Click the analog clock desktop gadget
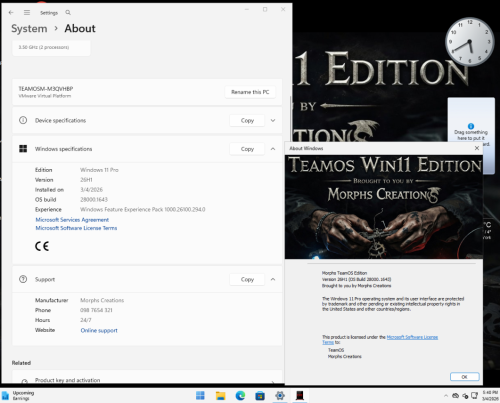Image resolution: width=500 pixels, height=403 pixels. [469, 42]
